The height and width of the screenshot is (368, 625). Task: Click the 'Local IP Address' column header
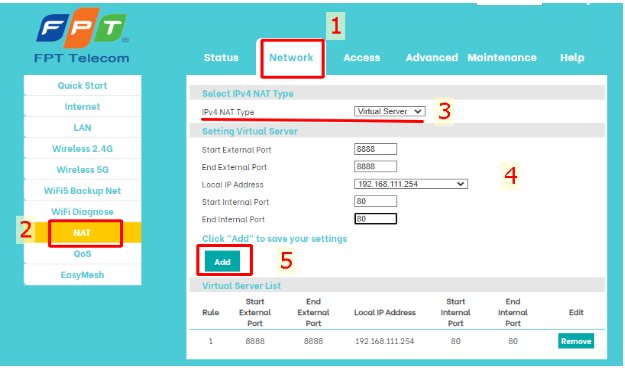pyautogui.click(x=385, y=312)
